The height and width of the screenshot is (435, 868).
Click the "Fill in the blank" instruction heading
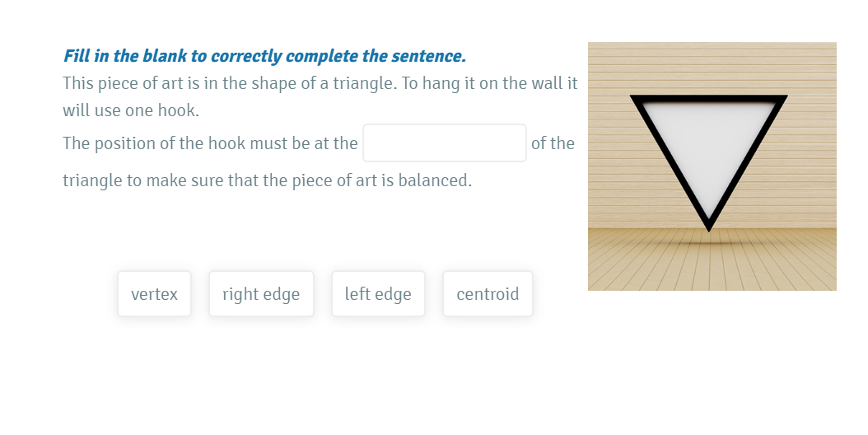(264, 57)
